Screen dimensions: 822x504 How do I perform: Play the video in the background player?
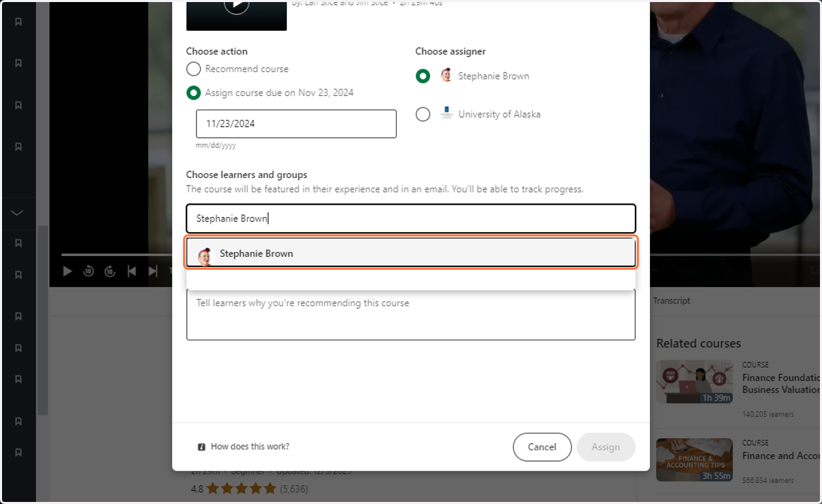coord(67,271)
